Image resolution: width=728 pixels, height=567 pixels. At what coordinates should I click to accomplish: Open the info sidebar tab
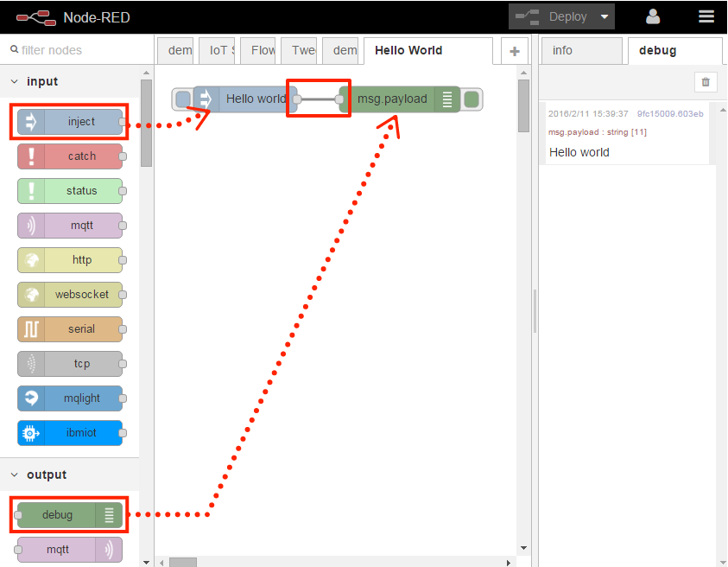click(x=582, y=50)
